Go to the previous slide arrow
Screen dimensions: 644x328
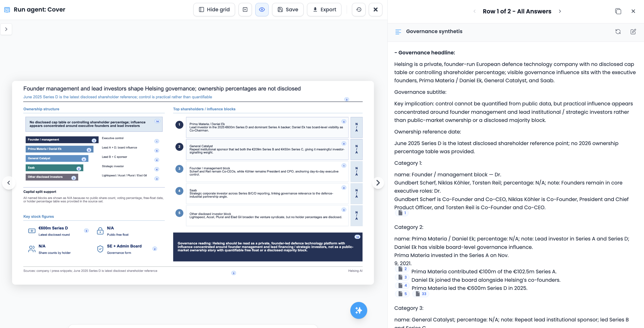[9, 183]
